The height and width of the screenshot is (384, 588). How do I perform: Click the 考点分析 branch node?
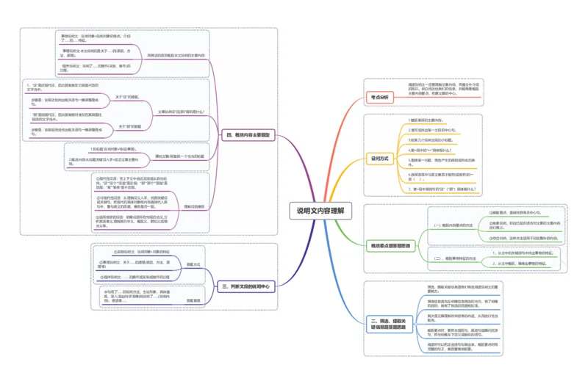point(380,97)
